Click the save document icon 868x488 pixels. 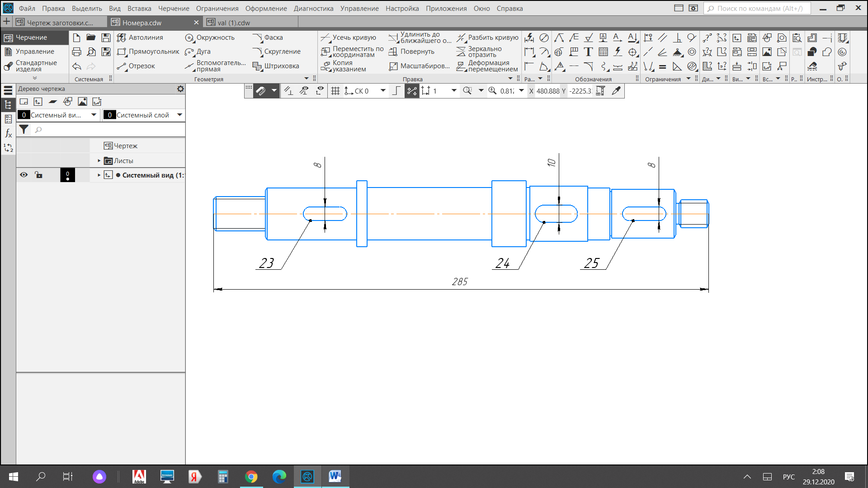tap(106, 38)
